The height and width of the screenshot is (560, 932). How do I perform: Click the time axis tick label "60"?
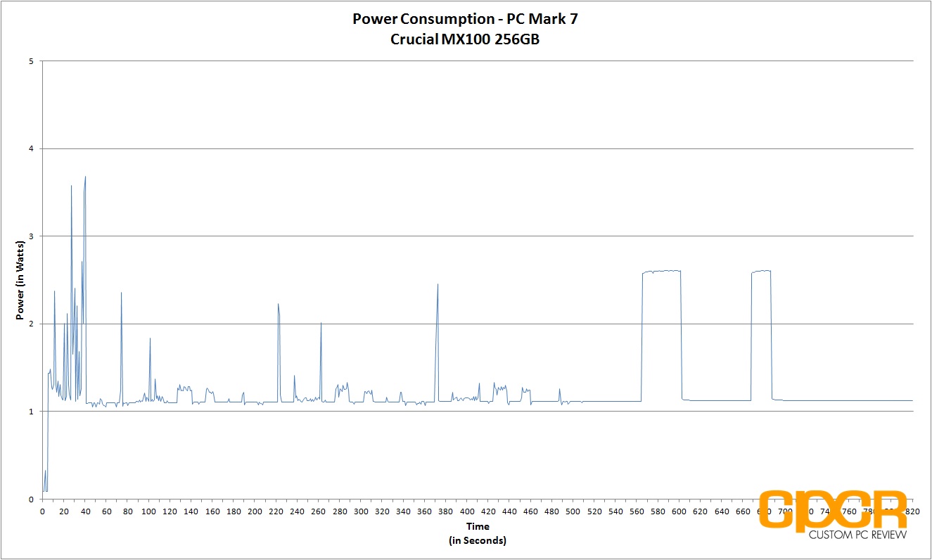[106, 511]
